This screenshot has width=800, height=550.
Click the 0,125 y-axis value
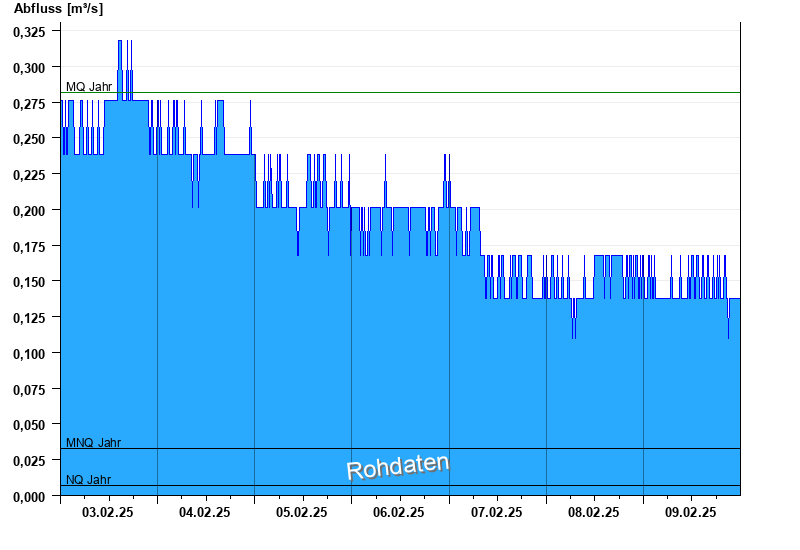pyautogui.click(x=29, y=318)
